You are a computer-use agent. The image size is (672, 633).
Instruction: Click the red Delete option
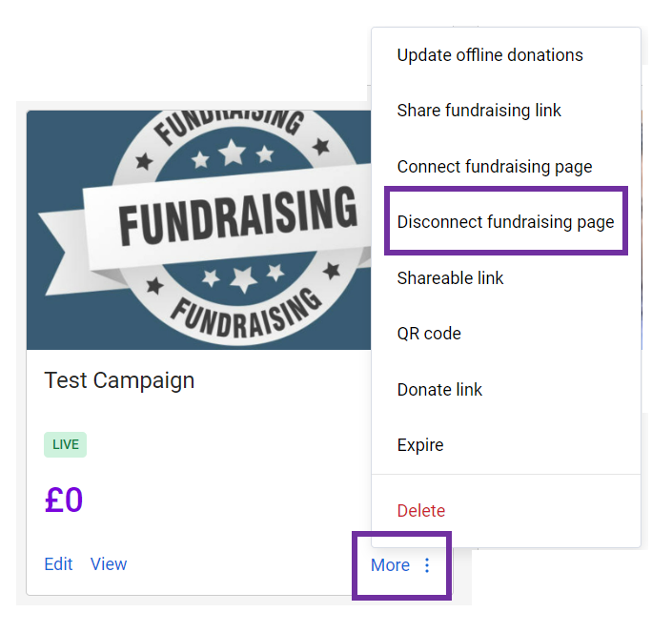tap(421, 511)
